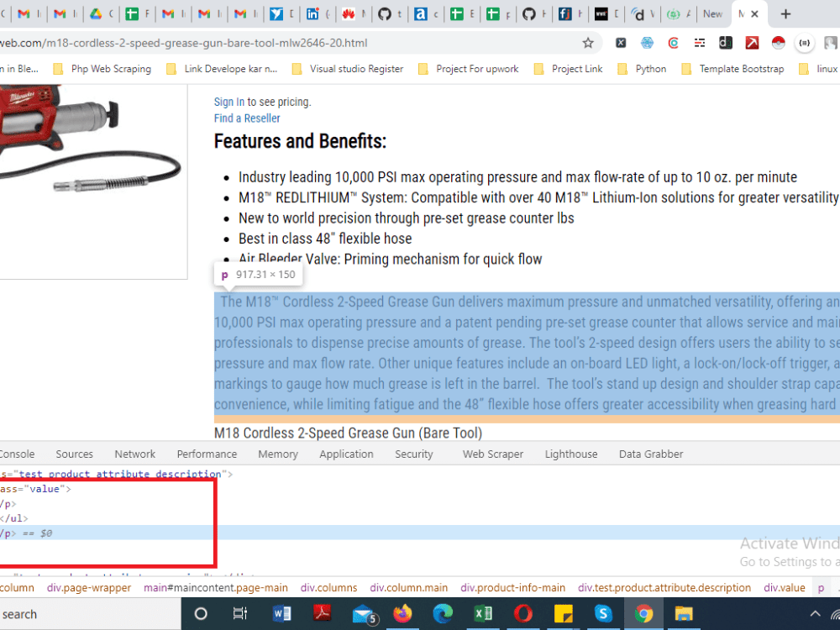Open the Data Grabber DevTools tab
Viewport: 840px width, 630px height.
[x=651, y=454]
